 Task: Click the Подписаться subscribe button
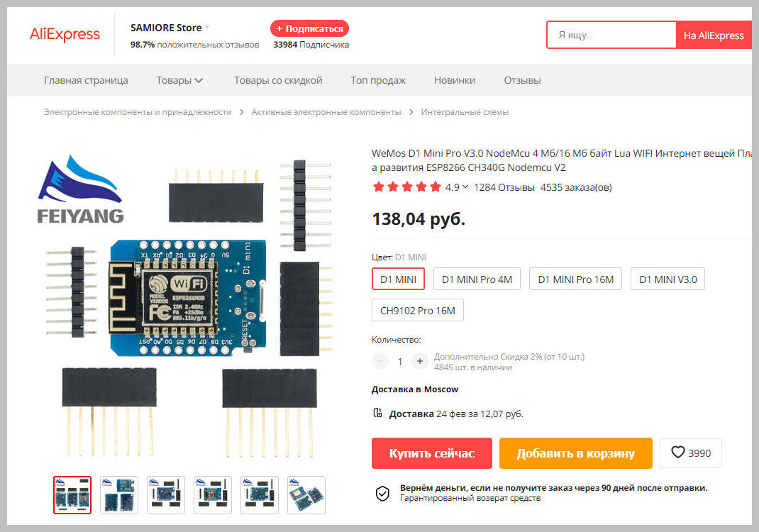309,28
